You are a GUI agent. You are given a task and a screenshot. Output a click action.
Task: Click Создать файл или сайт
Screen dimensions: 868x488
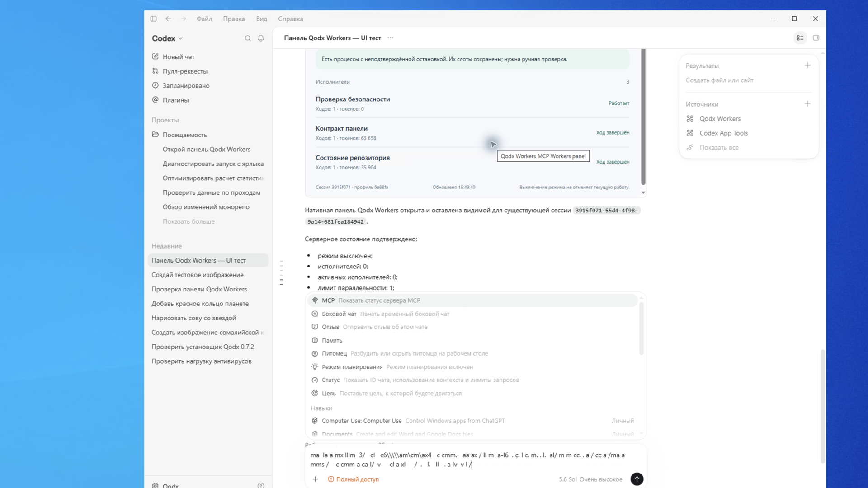pos(719,80)
